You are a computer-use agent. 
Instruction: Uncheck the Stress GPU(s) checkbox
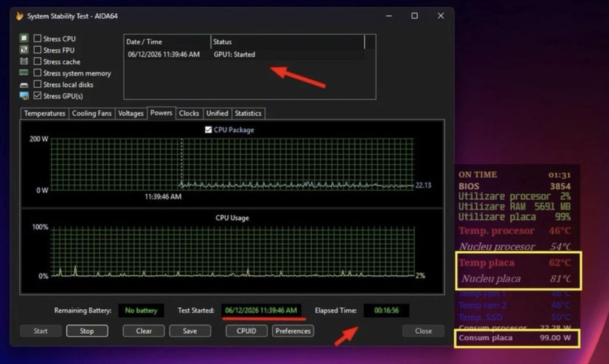pyautogui.click(x=37, y=96)
